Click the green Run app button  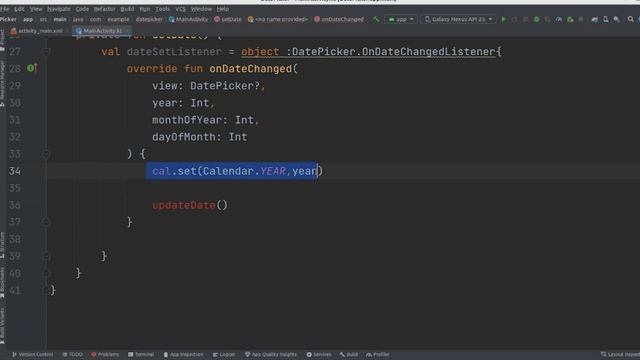[x=503, y=19]
